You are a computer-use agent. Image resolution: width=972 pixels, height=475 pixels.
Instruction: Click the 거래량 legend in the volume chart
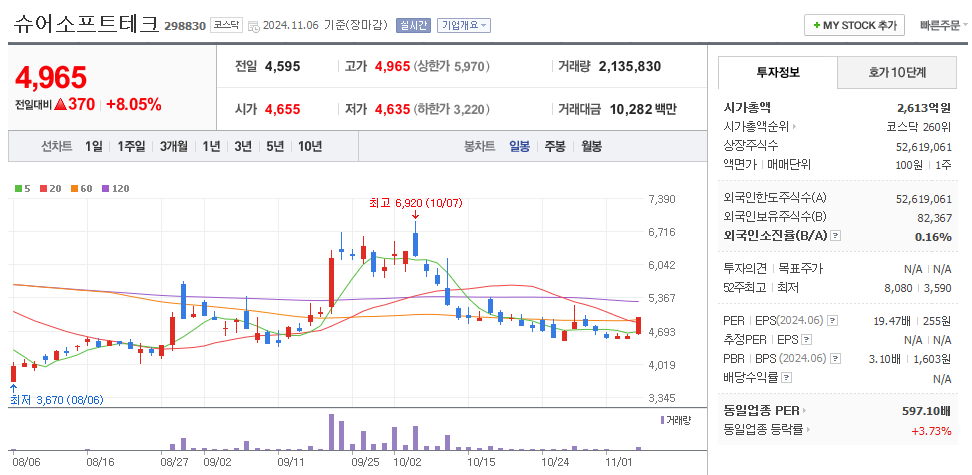(675, 420)
